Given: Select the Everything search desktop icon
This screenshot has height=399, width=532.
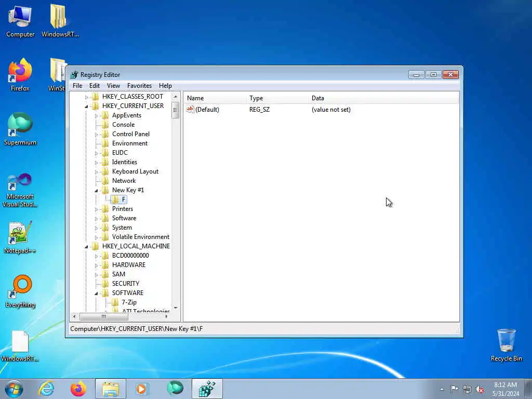Looking at the screenshot, I should (x=20, y=291).
